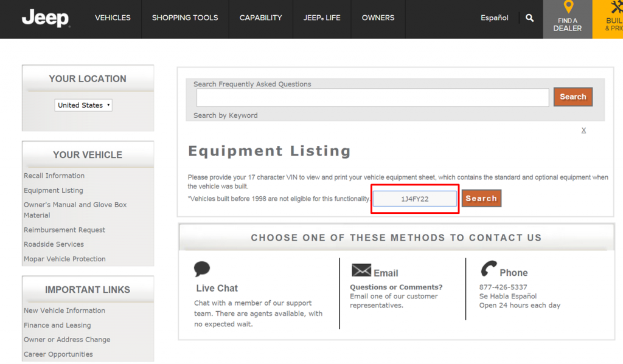Open Owner's Manual and Glove Box Material
Viewport: 623px width, 364px height.
[x=75, y=210]
